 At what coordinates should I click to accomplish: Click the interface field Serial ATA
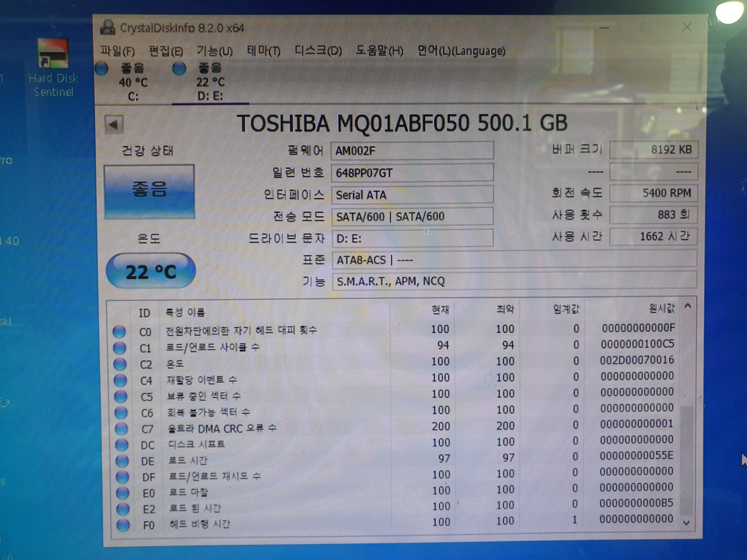coord(412,195)
